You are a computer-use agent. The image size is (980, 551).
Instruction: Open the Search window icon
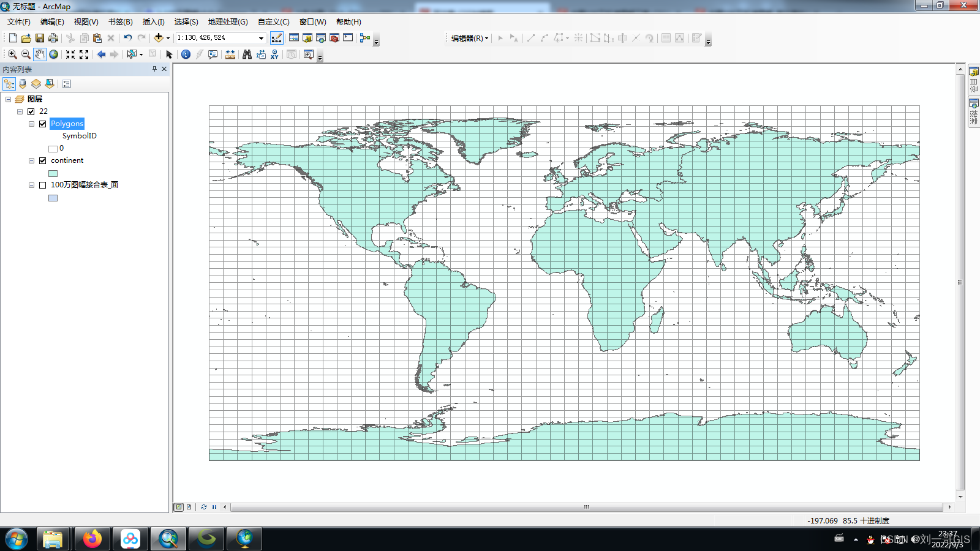pos(321,38)
